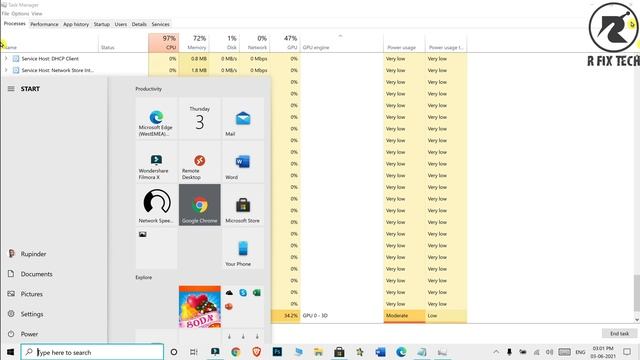The image size is (640, 360).
Task: Open the Task Manager View menu
Action: [x=37, y=13]
